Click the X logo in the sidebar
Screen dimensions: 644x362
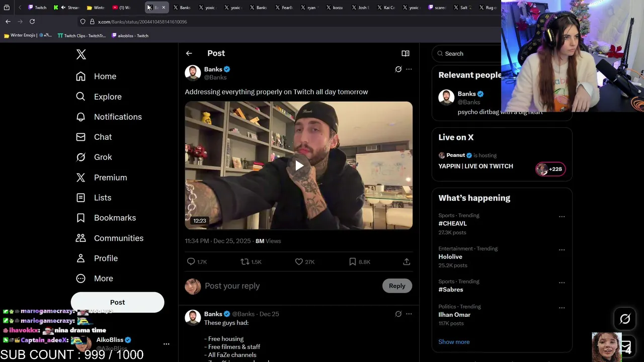click(x=81, y=54)
